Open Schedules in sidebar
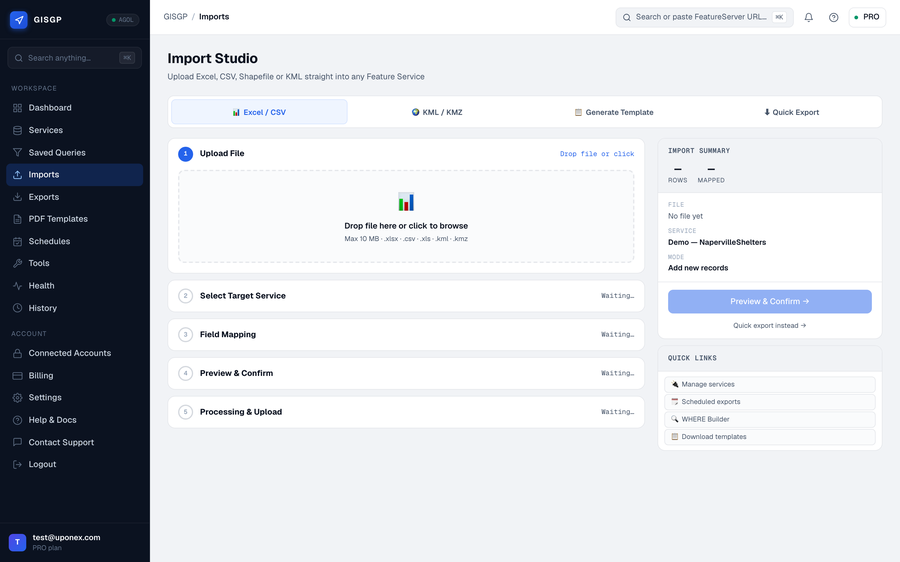Screen dimensions: 900x562 point(75,242)
